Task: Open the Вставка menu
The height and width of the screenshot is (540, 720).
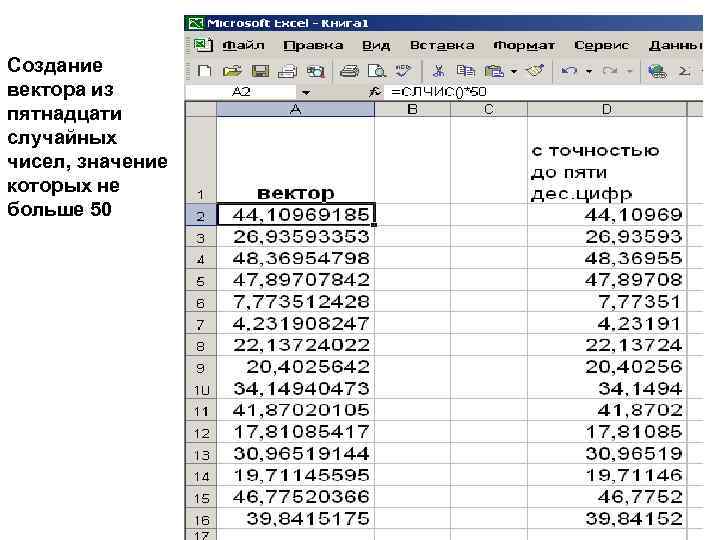Action: 442,45
